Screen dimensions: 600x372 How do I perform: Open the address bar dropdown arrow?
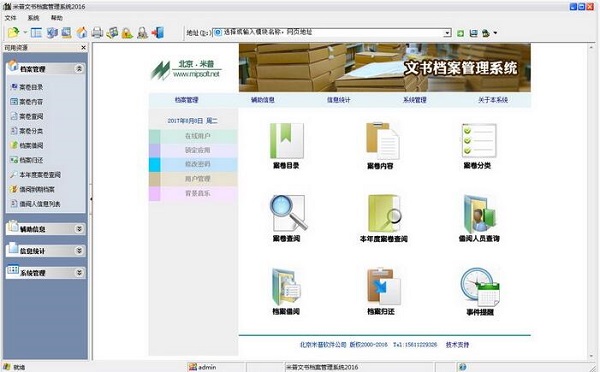point(447,33)
